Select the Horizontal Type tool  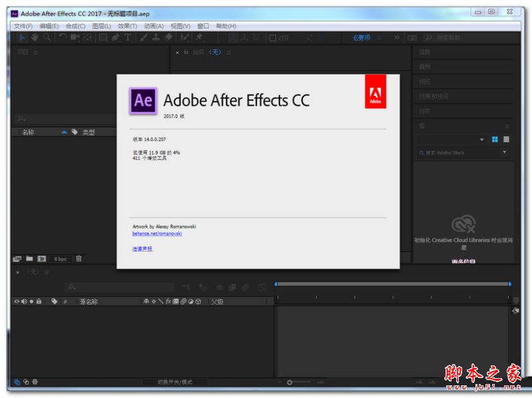pos(128,38)
